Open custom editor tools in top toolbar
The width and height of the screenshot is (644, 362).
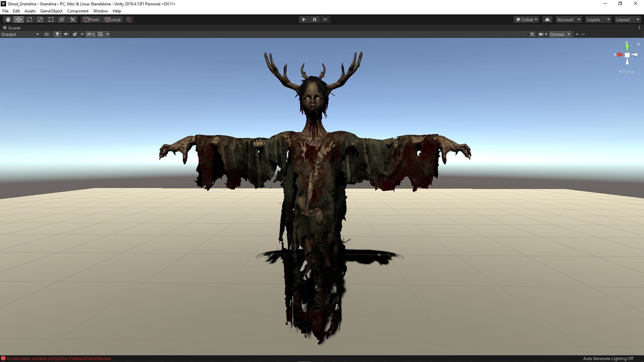tap(72, 19)
